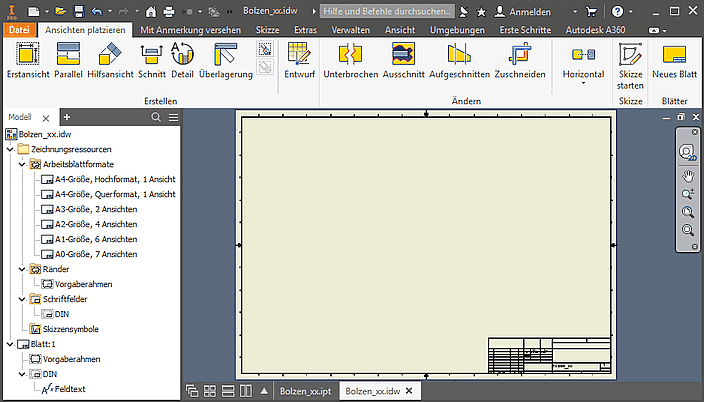Click the Erstansicht base view tool
704x402 pixels.
(x=27, y=61)
